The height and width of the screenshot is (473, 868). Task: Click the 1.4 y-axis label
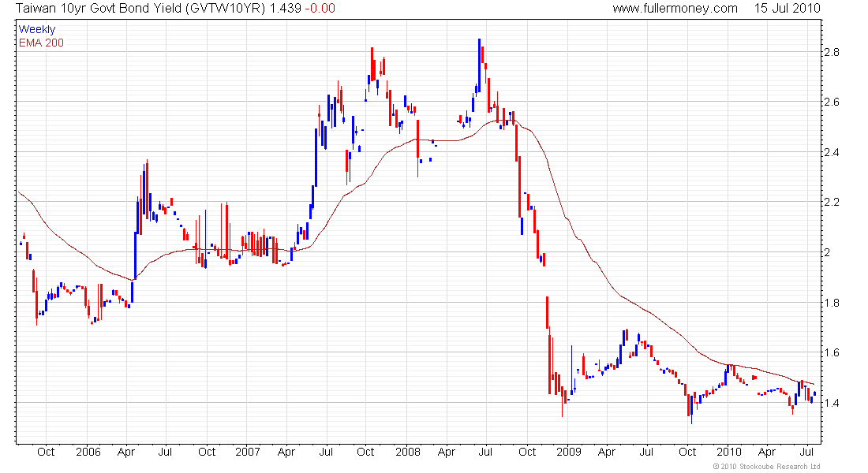click(x=832, y=404)
